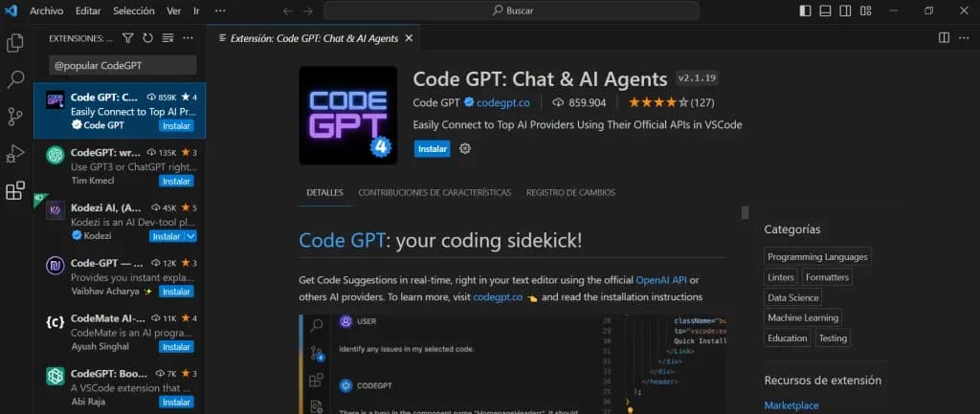
Task: Install Code GPT: Chat from sidebar list
Action: (x=176, y=125)
